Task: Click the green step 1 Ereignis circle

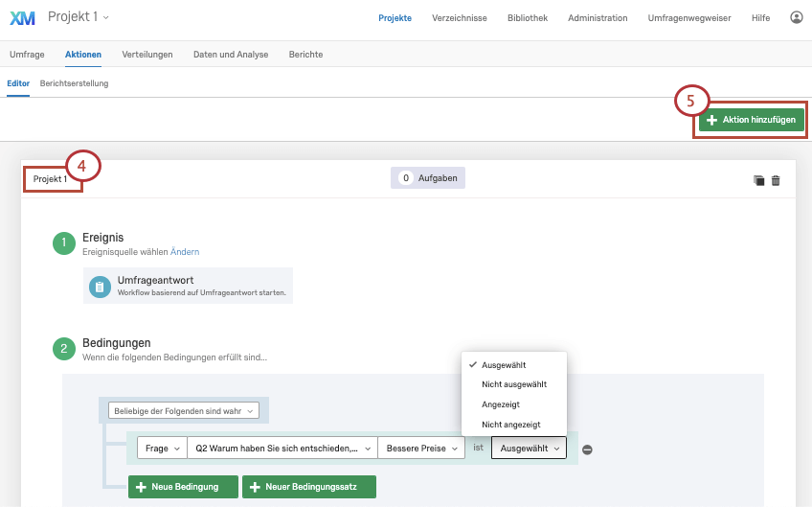Action: (x=63, y=243)
